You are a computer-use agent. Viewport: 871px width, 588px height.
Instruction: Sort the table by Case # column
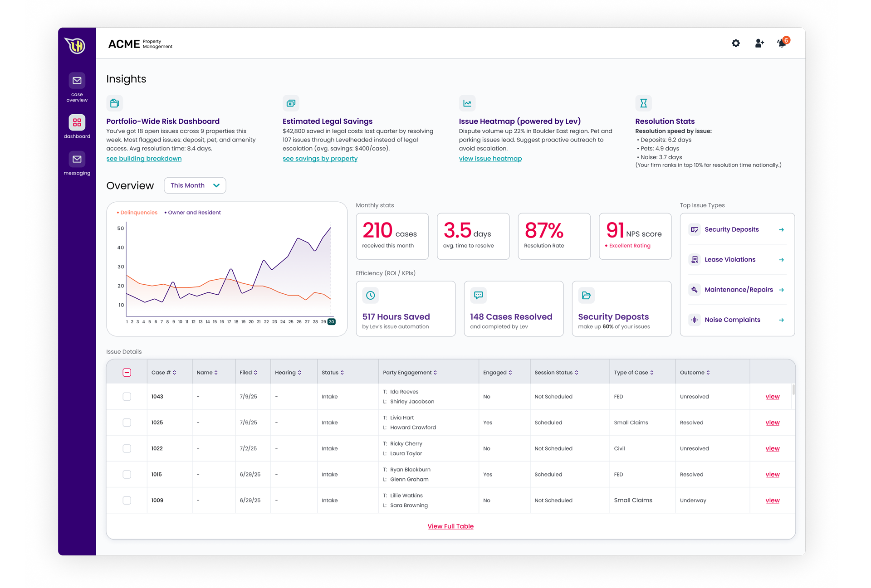click(x=164, y=373)
